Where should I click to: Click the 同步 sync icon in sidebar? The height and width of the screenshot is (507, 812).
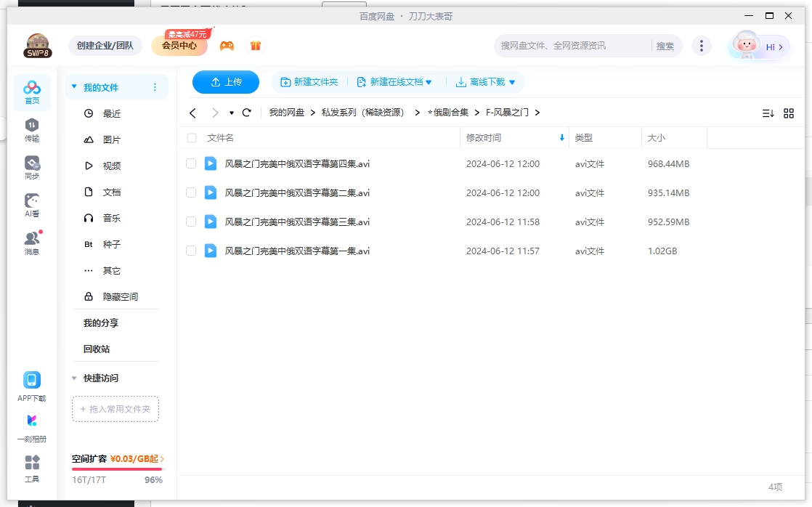pyautogui.click(x=31, y=163)
